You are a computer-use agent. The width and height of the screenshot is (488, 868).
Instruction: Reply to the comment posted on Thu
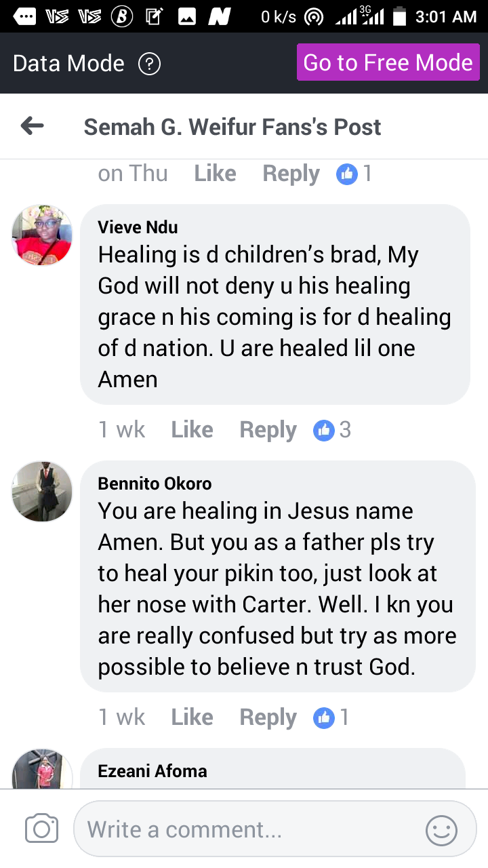[291, 174]
